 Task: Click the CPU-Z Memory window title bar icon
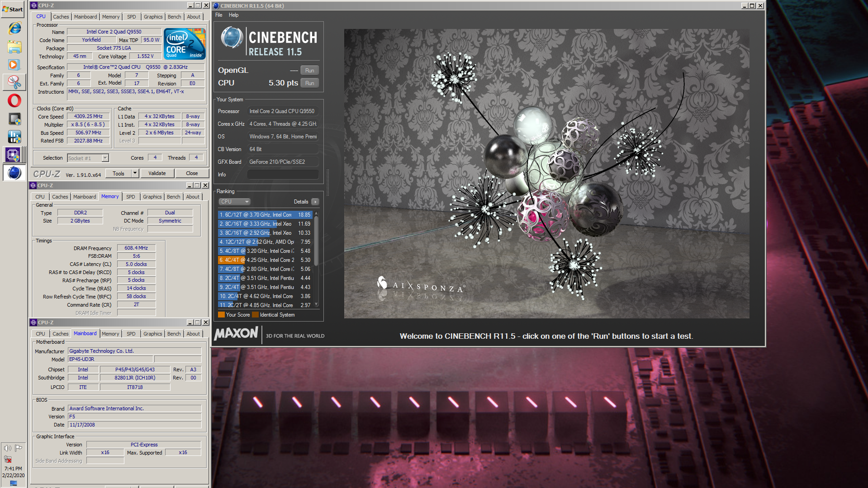[x=33, y=185]
